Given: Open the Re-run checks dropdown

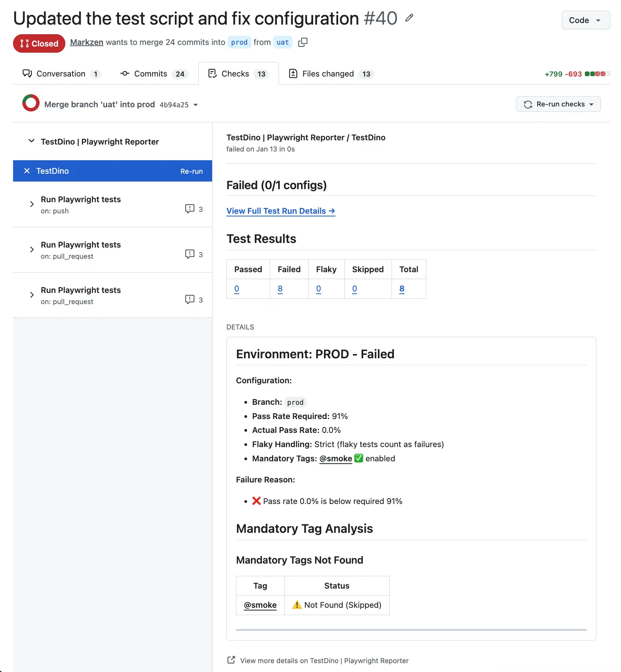Looking at the screenshot, I should pos(558,104).
